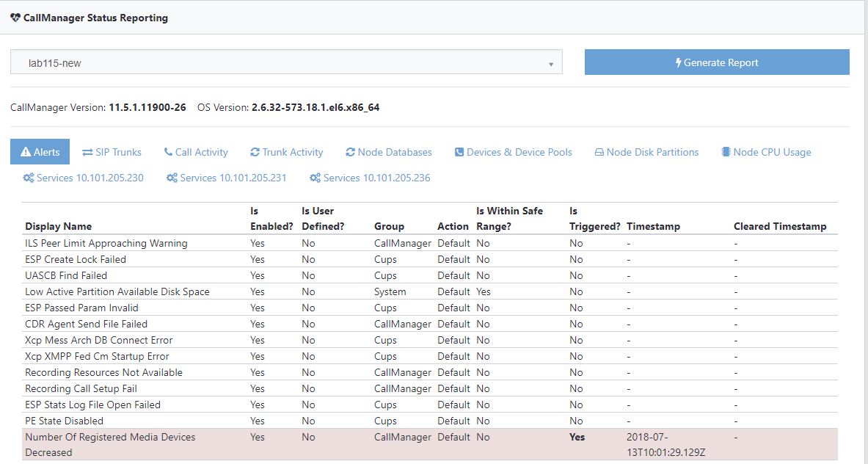Click the heartbeat icon beside CallManager Status Reporting

click(x=15, y=18)
